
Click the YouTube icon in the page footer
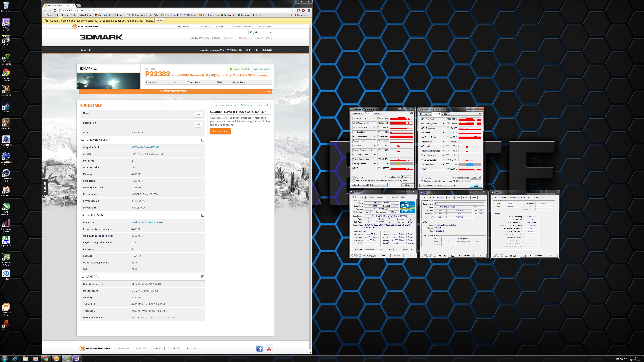point(269,349)
